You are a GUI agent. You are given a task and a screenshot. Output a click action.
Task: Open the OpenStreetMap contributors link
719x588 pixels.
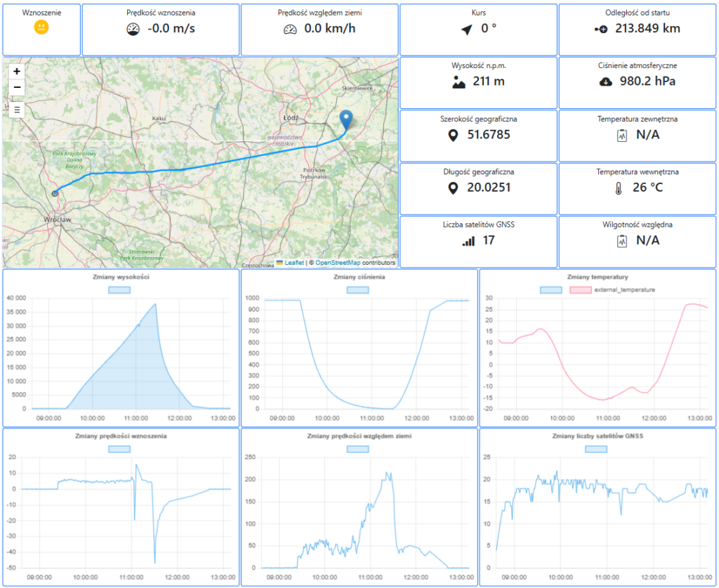coord(338,263)
